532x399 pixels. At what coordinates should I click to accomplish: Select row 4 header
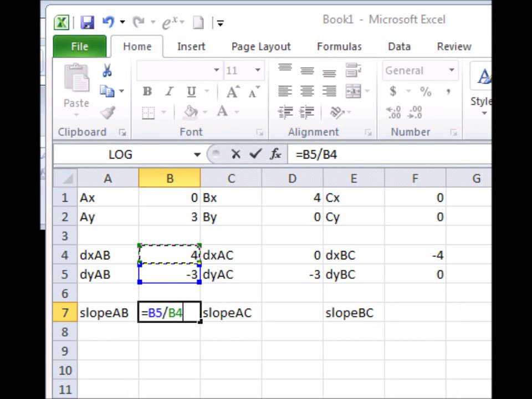coord(65,255)
